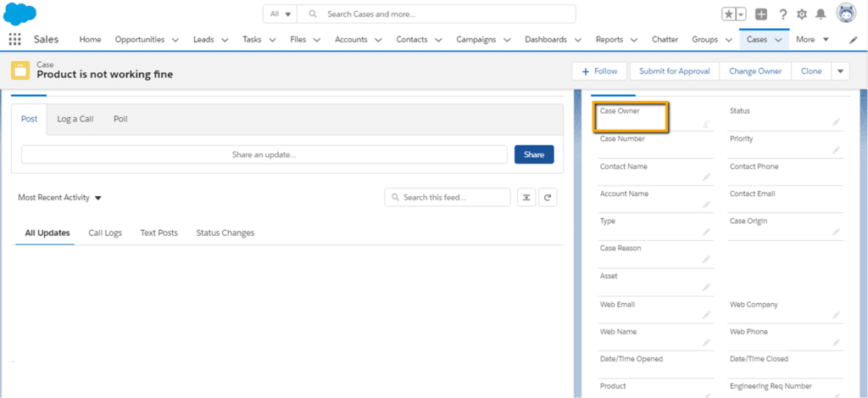Open the search scope All dropdown
Viewport: 868px width, 398px height.
[281, 14]
